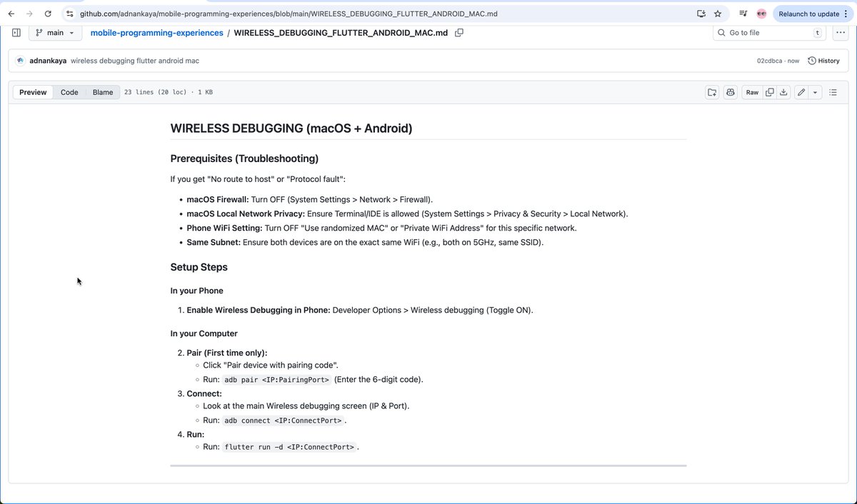Click the Setup Steps heading
The width and height of the screenshot is (857, 504).
[199, 267]
